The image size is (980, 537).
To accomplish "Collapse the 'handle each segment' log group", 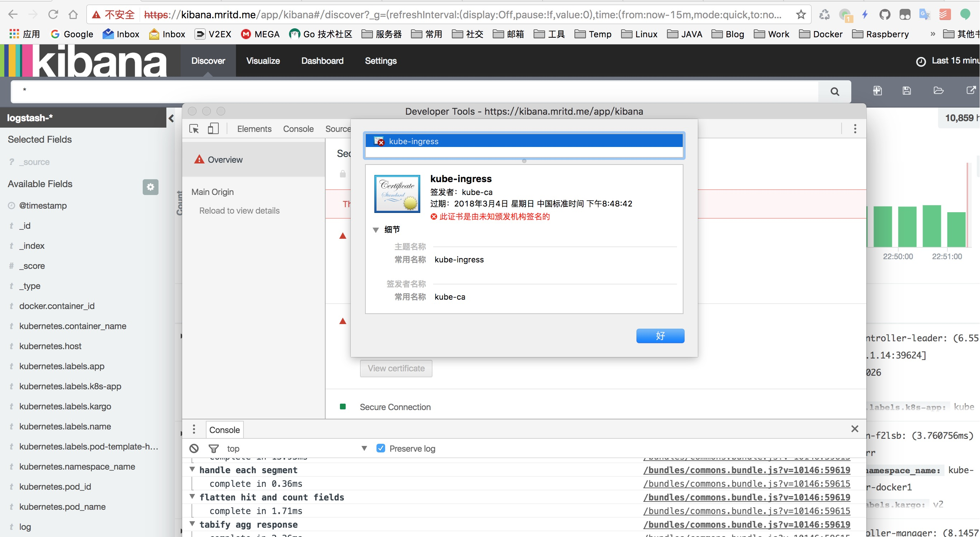I will pyautogui.click(x=193, y=469).
